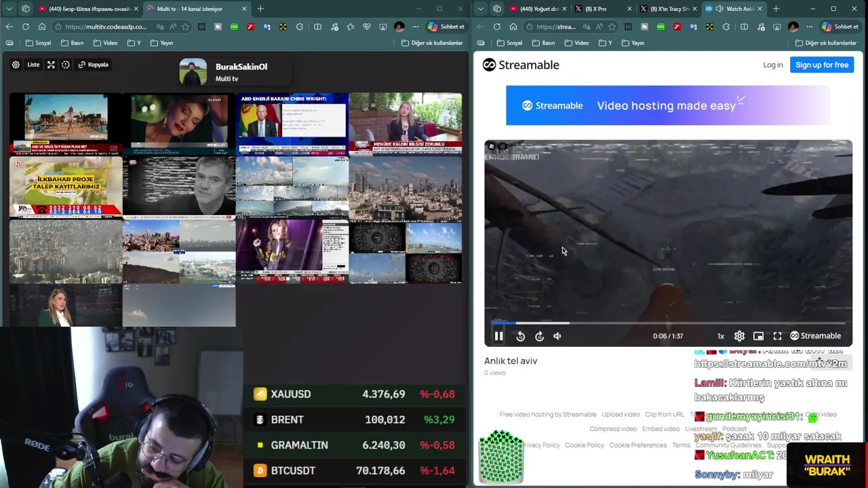This screenshot has width=868, height=488.
Task: Mute the Streamable video volume
Action: [557, 335]
